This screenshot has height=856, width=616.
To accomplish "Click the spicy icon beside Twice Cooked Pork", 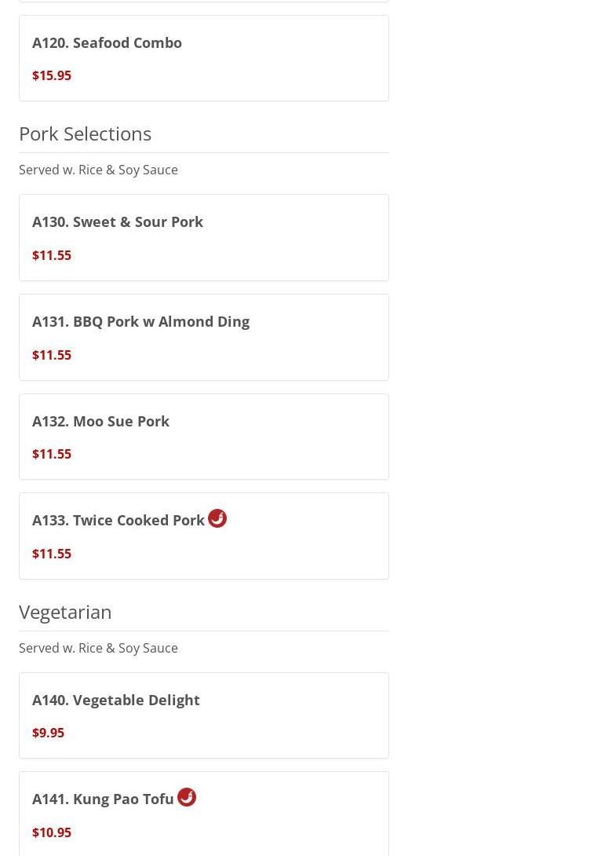I will pos(217,518).
